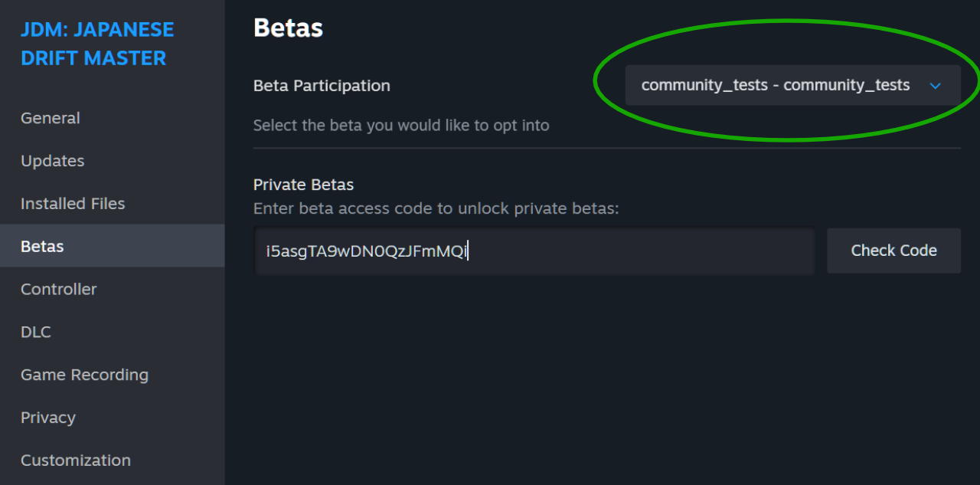Click the blue dropdown chevron arrow
Viewport: 980px width, 485px height.
click(x=935, y=86)
